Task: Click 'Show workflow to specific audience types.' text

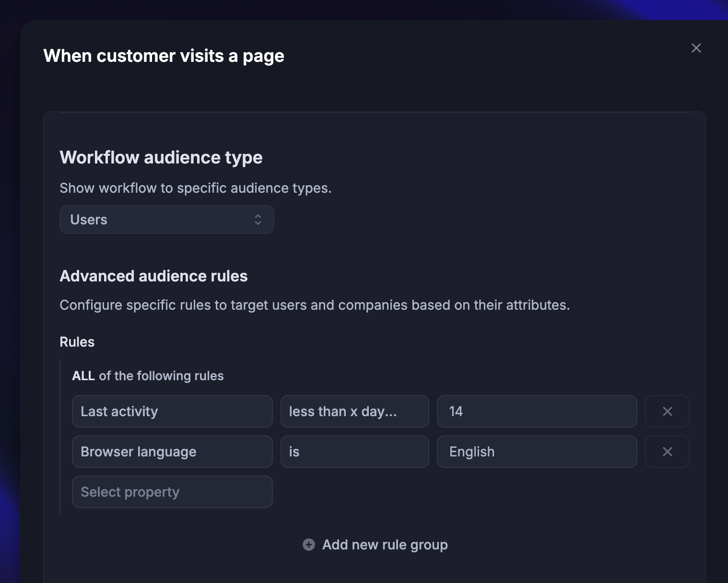Action: pos(196,188)
